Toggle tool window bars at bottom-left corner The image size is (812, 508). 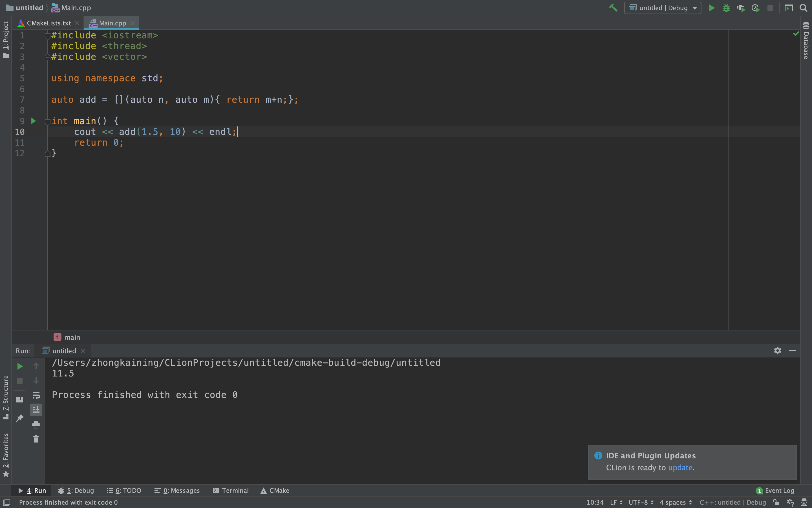7,502
